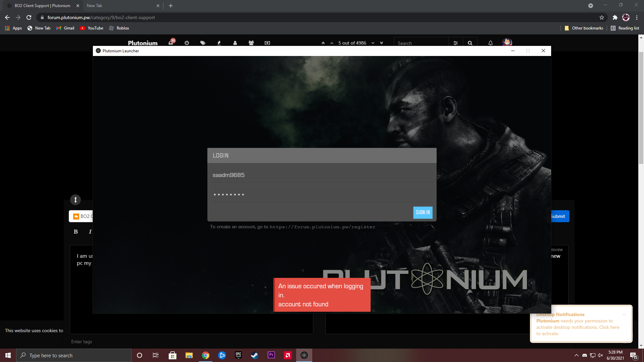The image size is (644, 362).
Task: Open the Groups icon in forum navbar
Action: [x=251, y=43]
